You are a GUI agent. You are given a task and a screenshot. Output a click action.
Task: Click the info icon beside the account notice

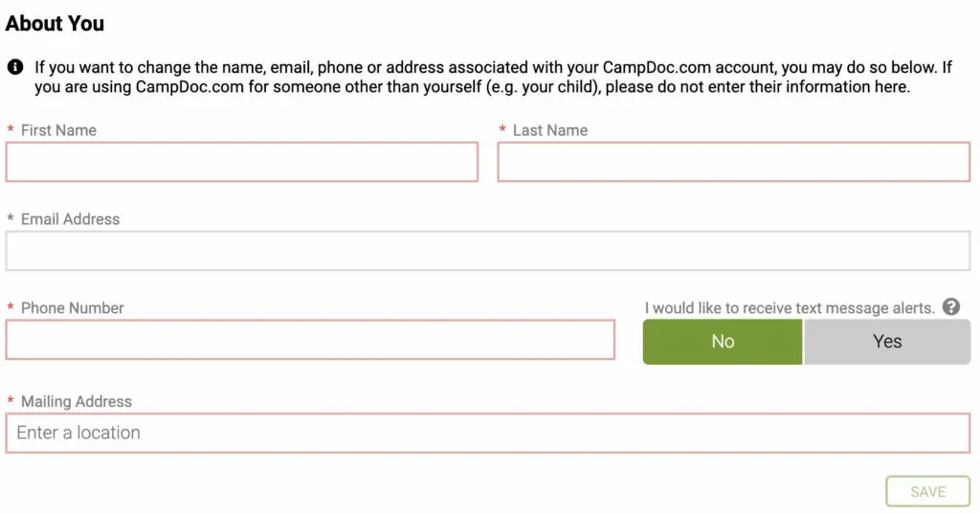15,67
